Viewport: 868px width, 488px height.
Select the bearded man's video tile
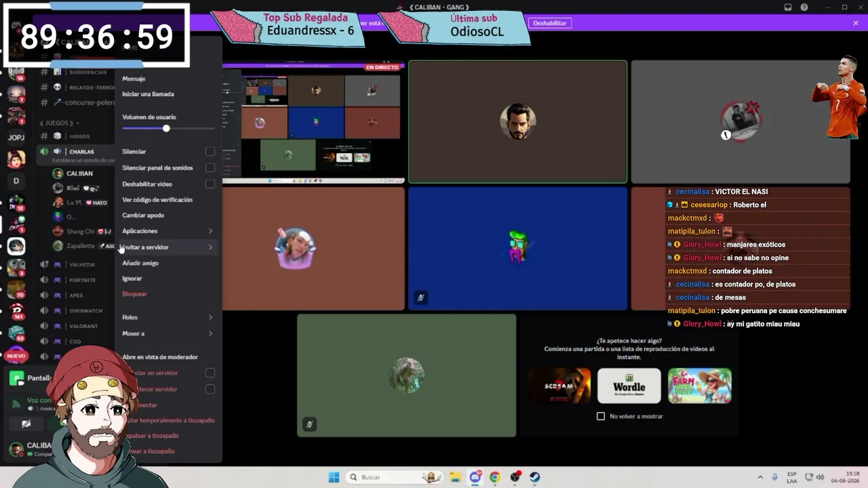coord(517,122)
